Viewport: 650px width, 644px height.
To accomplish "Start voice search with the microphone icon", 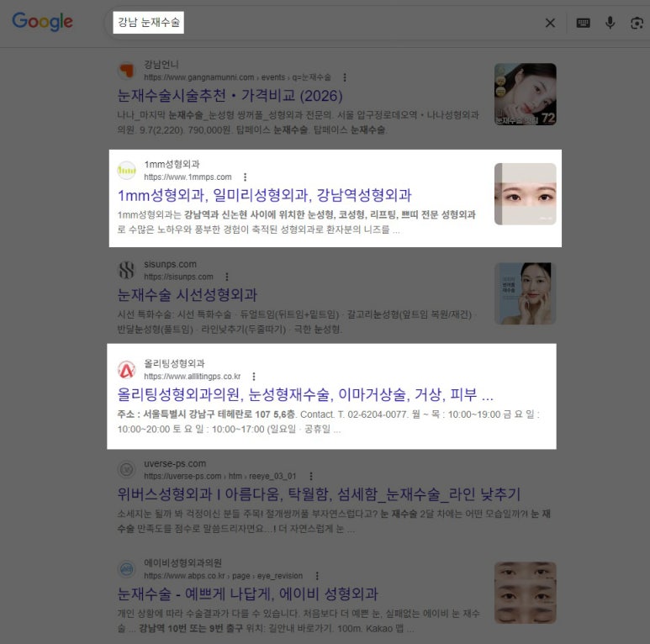I will pos(610,23).
